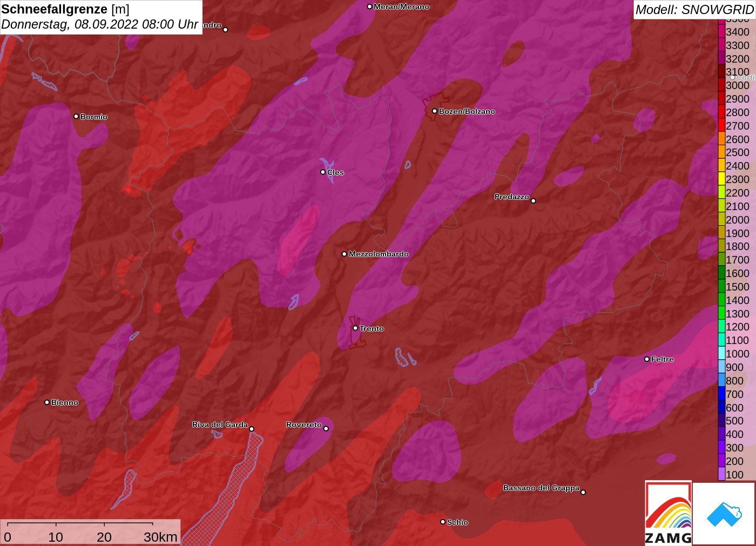756x546 pixels.
Task: Click the Riva del Garda label
Action: click(220, 424)
